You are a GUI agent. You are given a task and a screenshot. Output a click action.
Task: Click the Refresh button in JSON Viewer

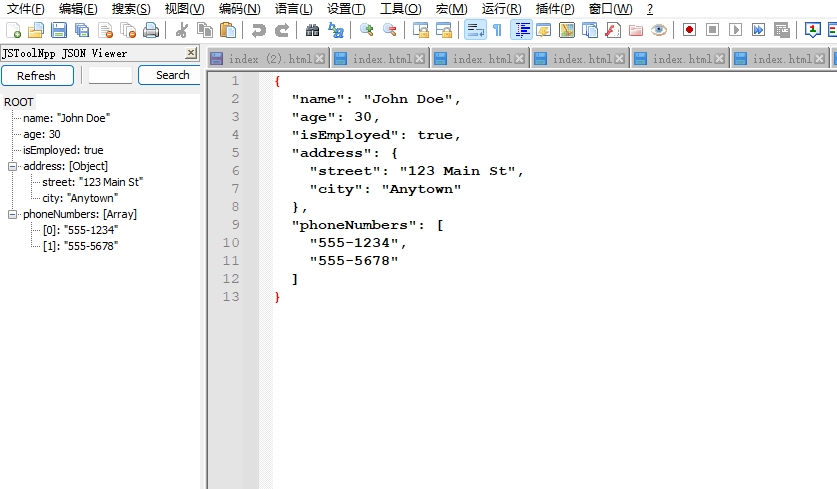[37, 76]
